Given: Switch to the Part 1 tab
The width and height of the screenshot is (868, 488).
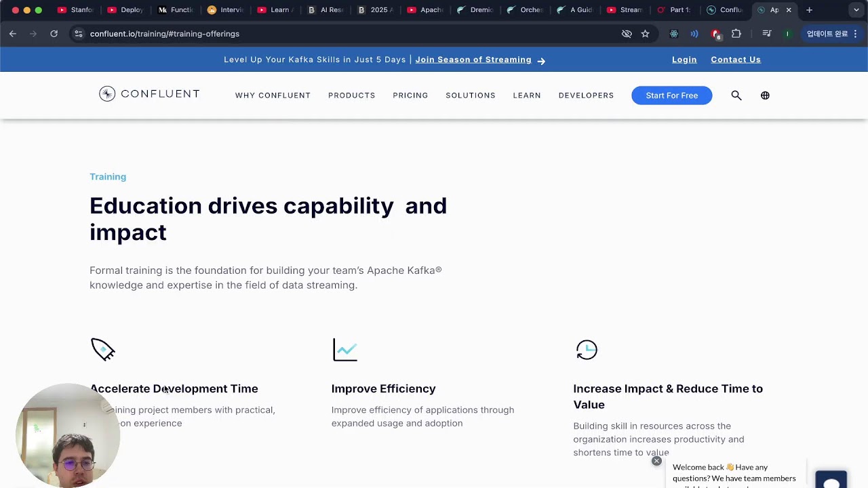Looking at the screenshot, I should [674, 10].
